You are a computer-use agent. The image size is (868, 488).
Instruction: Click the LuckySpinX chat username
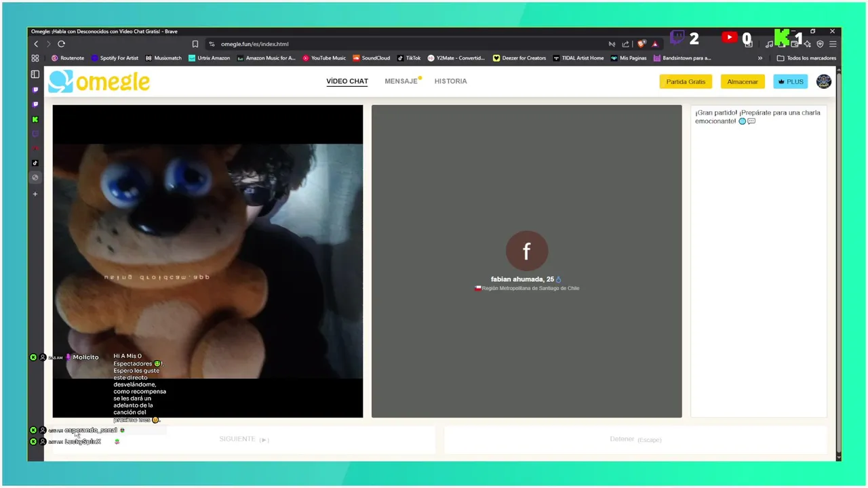pos(83,441)
